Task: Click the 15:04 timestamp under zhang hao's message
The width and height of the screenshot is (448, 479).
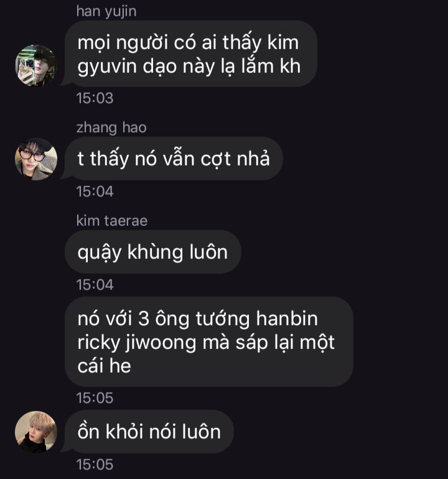Action: click(x=95, y=192)
